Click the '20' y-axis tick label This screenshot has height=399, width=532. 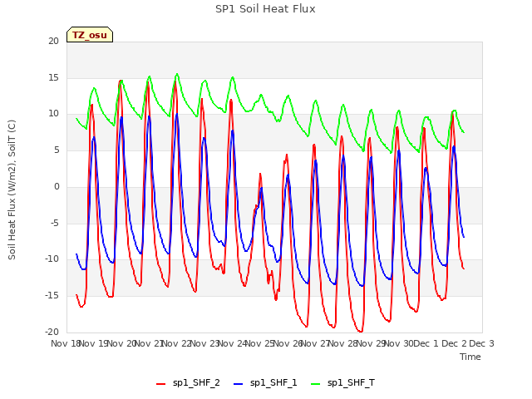point(53,41)
